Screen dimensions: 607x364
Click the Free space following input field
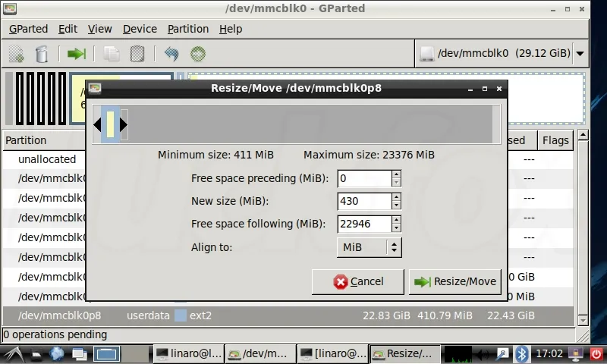364,224
